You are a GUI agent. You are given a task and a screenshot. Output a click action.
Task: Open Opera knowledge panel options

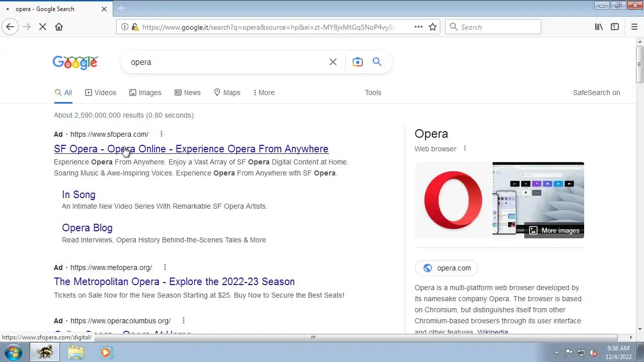[x=465, y=148]
